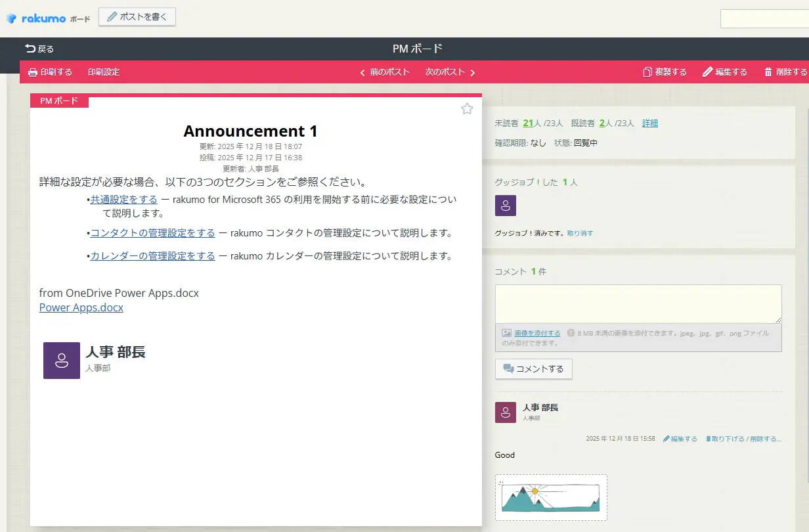Viewport: 809px width, 532px height.
Task: Go back with the 戻る button
Action: (x=39, y=49)
